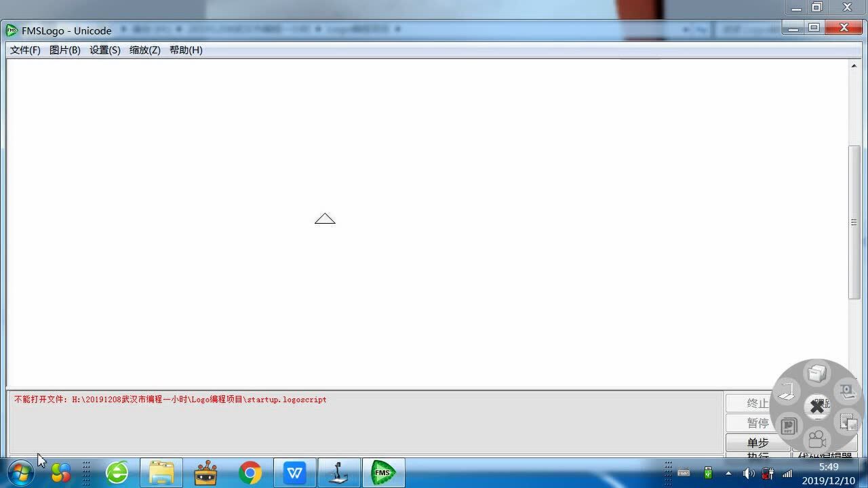Screen dimensions: 868x488
Task: Open the 缩放(Z) zoom menu
Action: click(x=145, y=50)
